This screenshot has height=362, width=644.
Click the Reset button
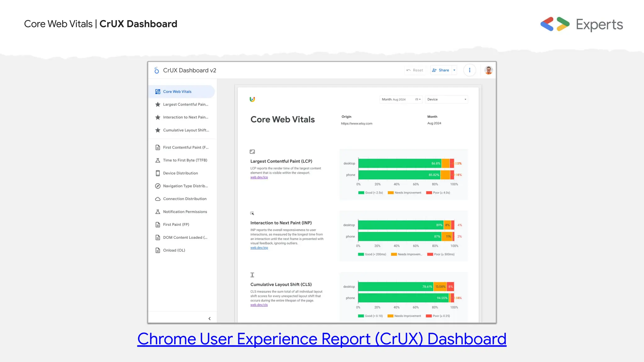tap(415, 70)
